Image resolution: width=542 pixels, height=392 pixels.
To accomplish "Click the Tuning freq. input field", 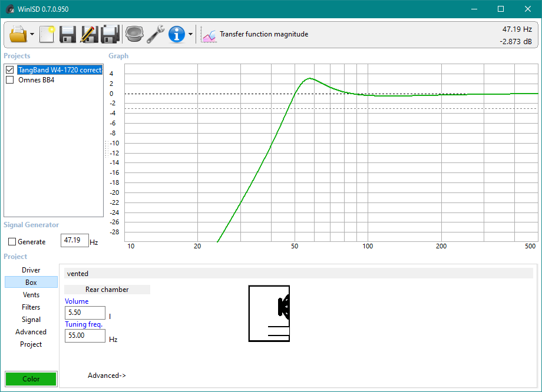I will pyautogui.click(x=85, y=335).
